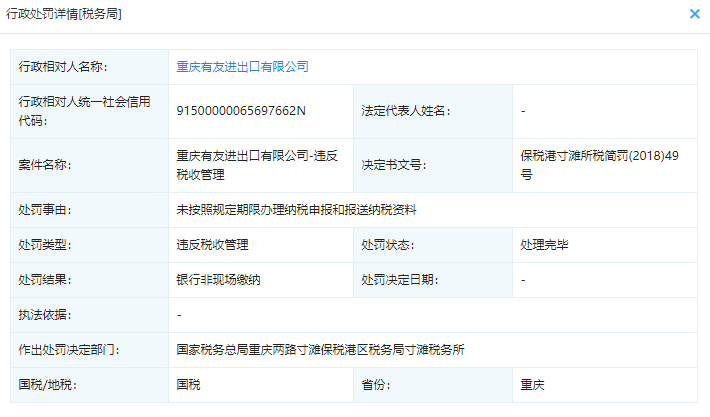Click the credit code 91500000065697662N
Screen dimensions: 710x417
tap(241, 111)
